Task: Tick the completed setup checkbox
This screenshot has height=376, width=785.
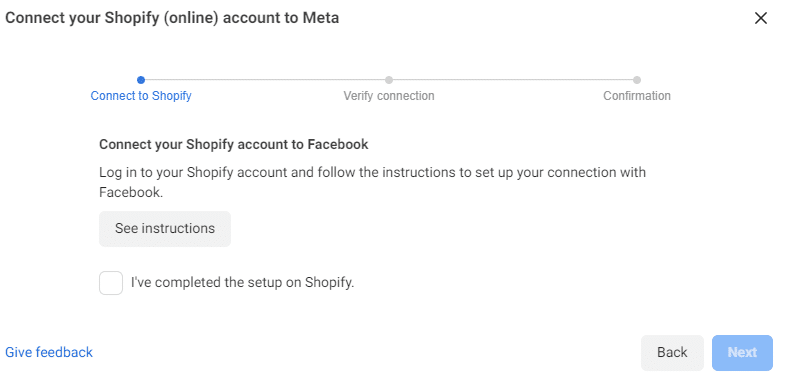Action: (x=111, y=283)
